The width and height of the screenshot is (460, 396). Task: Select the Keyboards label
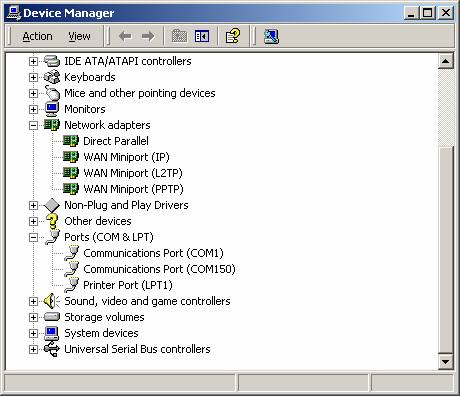pos(90,77)
